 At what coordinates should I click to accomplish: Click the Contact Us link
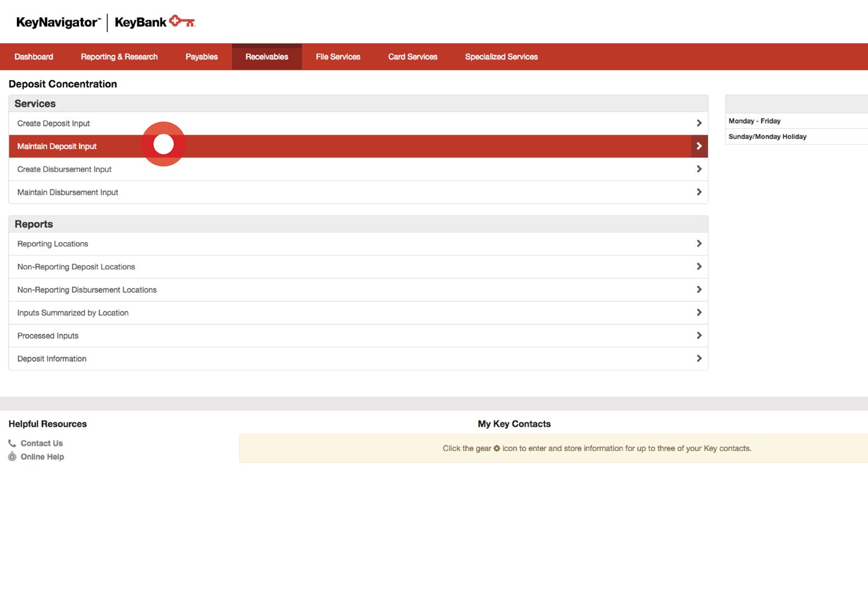41,443
